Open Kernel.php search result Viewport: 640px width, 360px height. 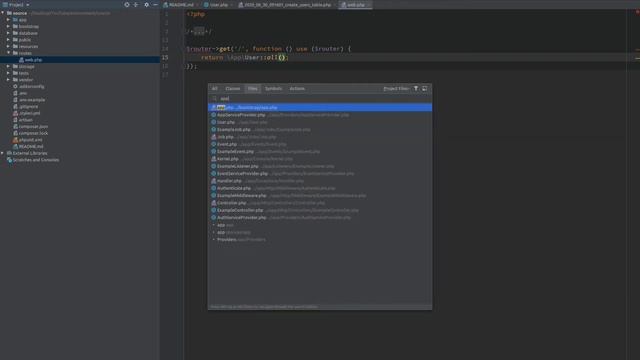click(320, 159)
